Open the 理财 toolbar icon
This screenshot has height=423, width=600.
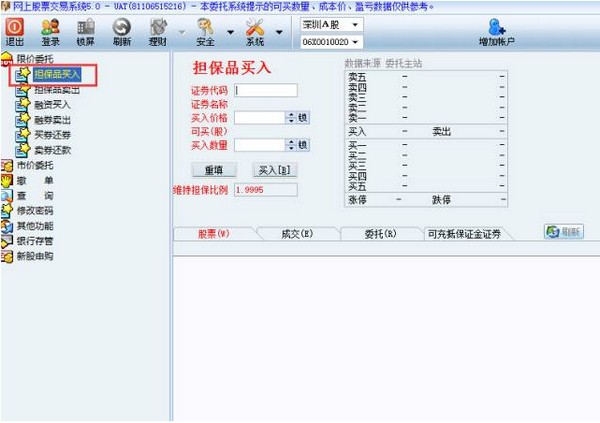(158, 32)
